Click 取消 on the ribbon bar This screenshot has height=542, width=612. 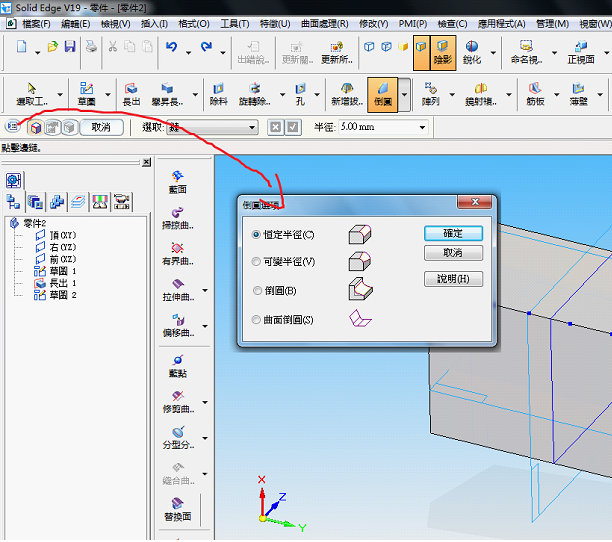[x=101, y=127]
